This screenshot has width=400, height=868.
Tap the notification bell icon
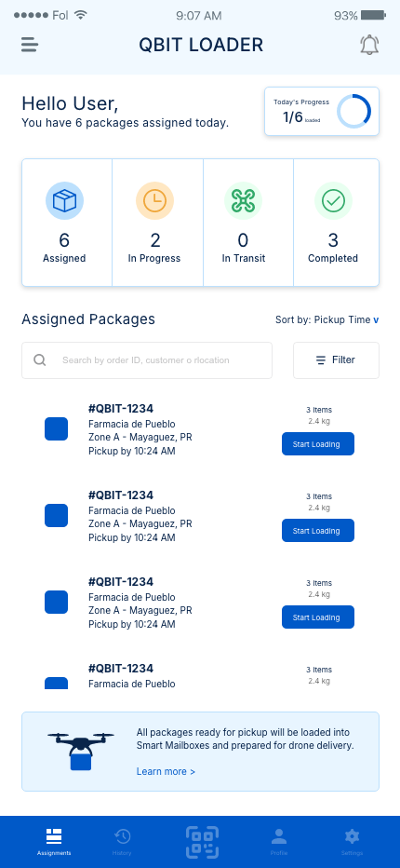(369, 45)
